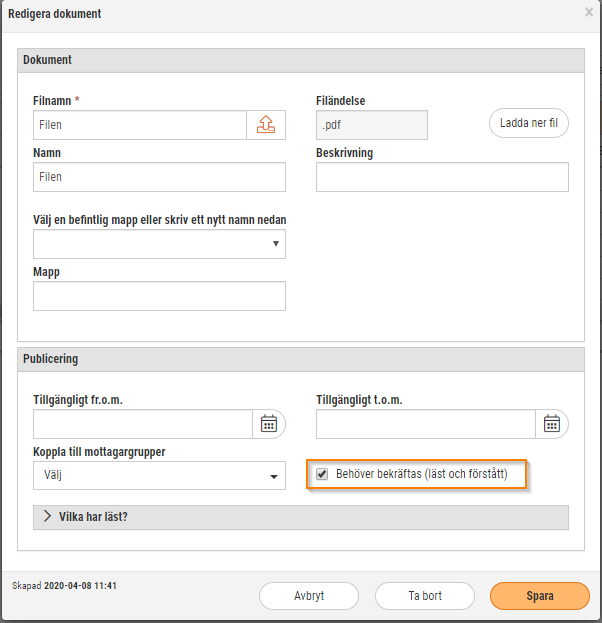602x623 pixels.
Task: Click the Tillgängligt fr.o.m. date field
Action: [x=143, y=424]
